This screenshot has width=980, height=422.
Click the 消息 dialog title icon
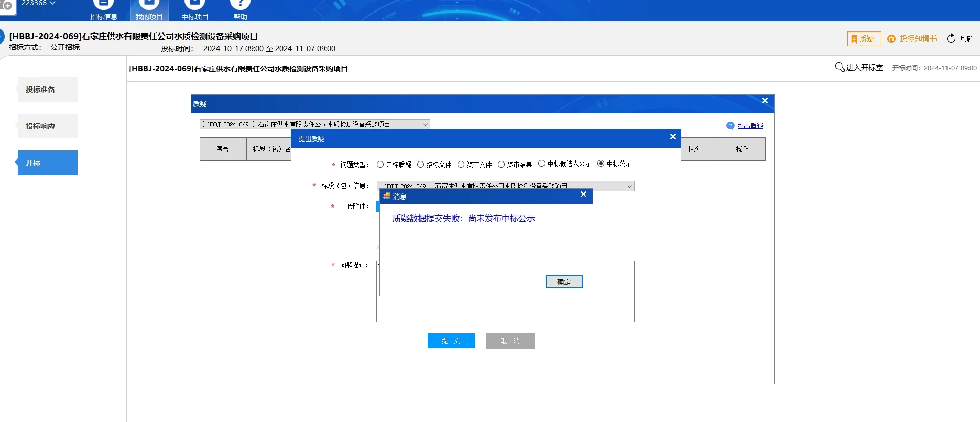[x=387, y=196]
